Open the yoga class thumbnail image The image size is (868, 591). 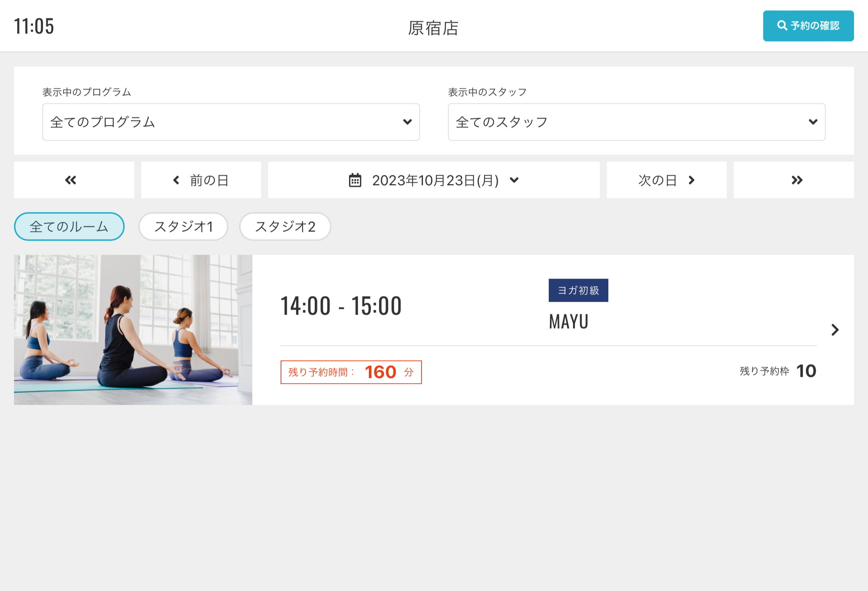pyautogui.click(x=133, y=330)
